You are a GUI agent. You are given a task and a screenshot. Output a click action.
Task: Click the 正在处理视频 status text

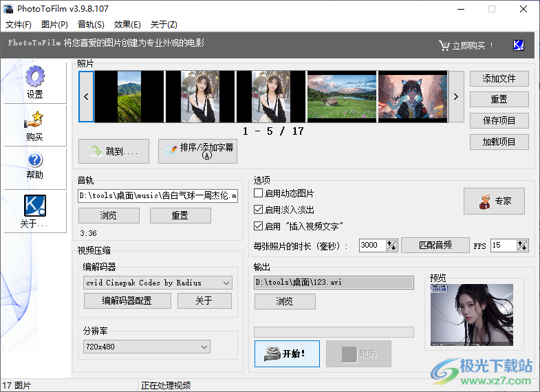click(166, 385)
